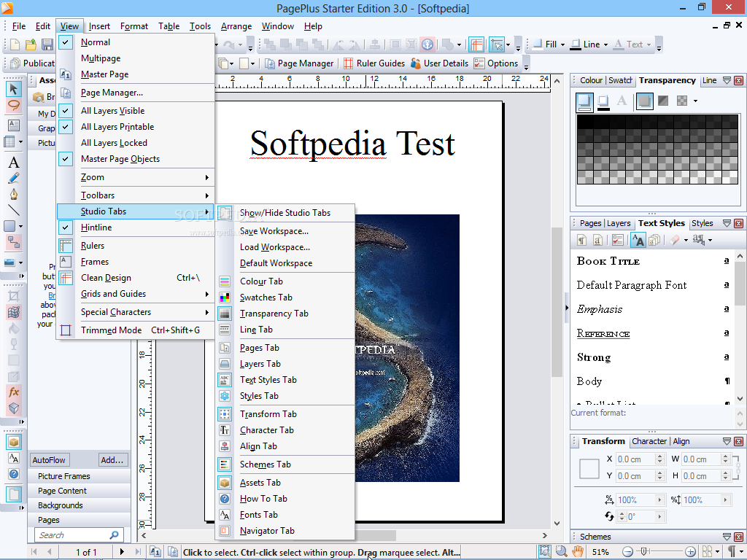
Task: Click the New Publication icon
Action: click(15, 44)
